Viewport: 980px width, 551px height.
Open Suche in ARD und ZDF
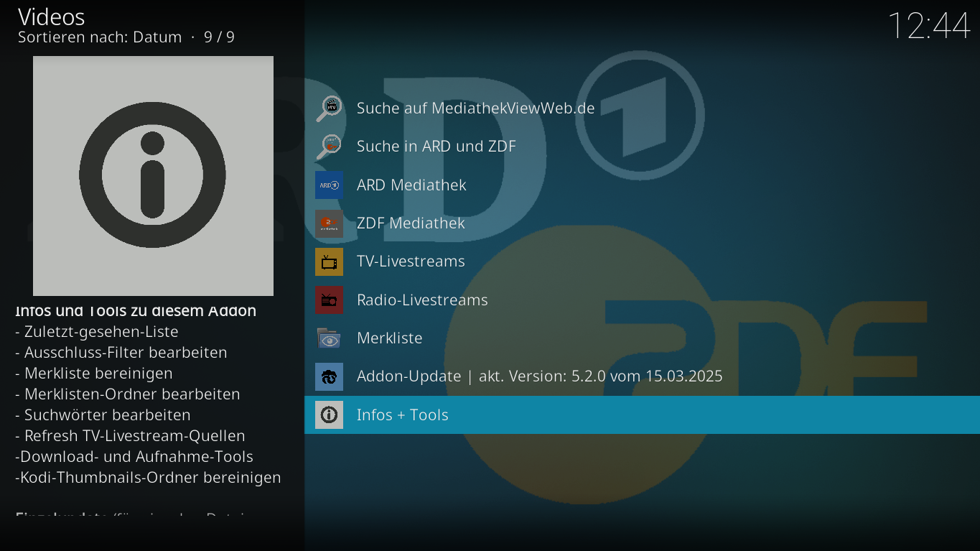642,147
